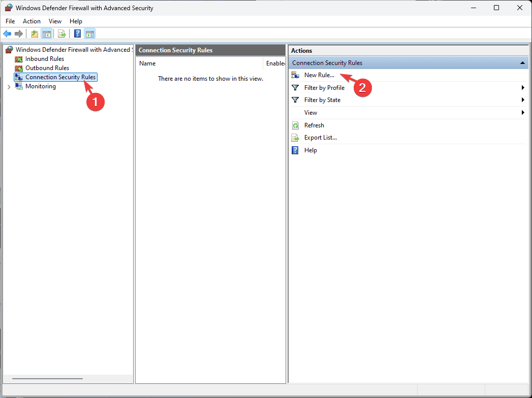Toggle the Show/Hide Action Pane toolbar icon

[90, 34]
